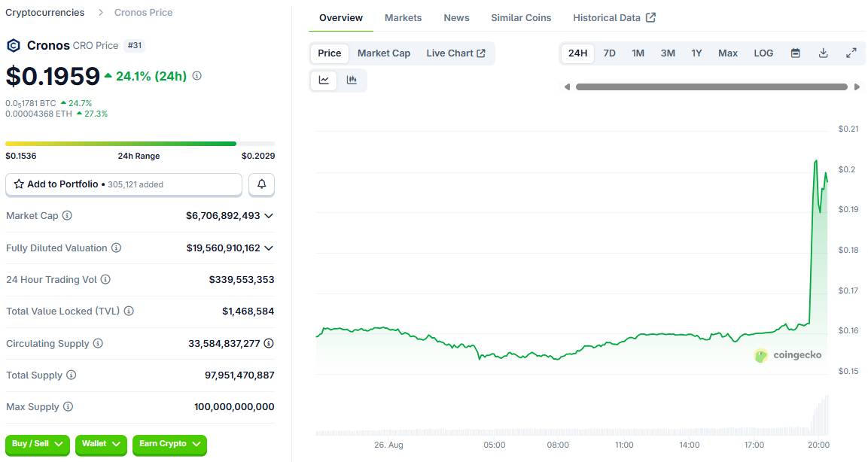Click the Cronos Price breadcrumb

tap(143, 12)
